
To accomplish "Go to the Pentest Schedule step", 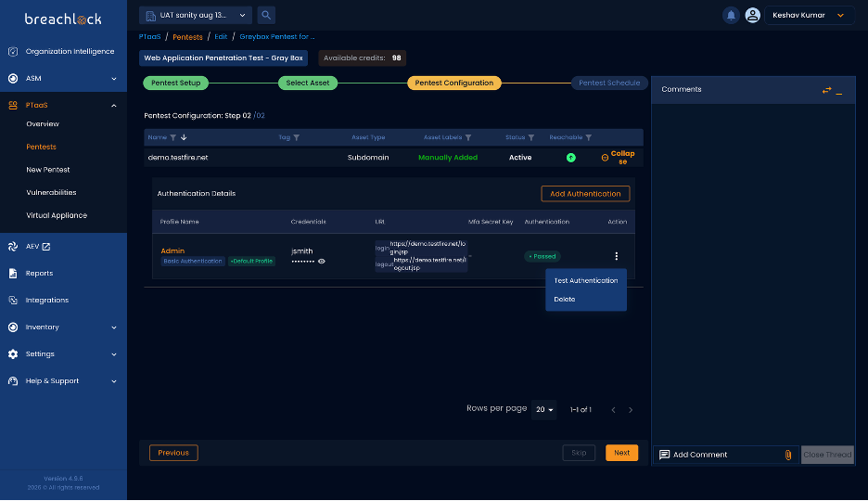I will coord(609,83).
